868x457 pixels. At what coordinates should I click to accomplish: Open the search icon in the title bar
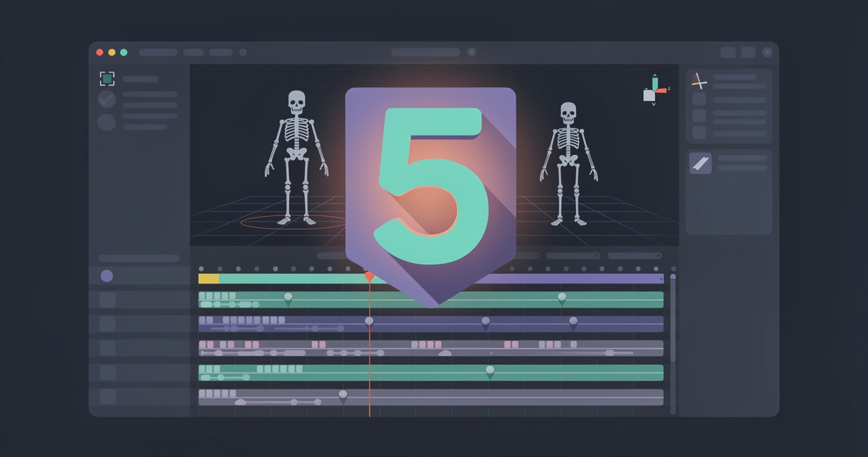click(x=472, y=52)
